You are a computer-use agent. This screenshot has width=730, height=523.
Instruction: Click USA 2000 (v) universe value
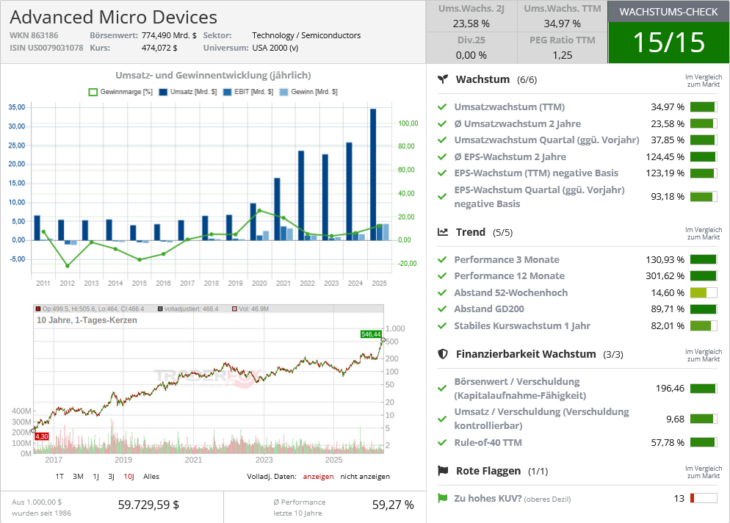point(275,48)
